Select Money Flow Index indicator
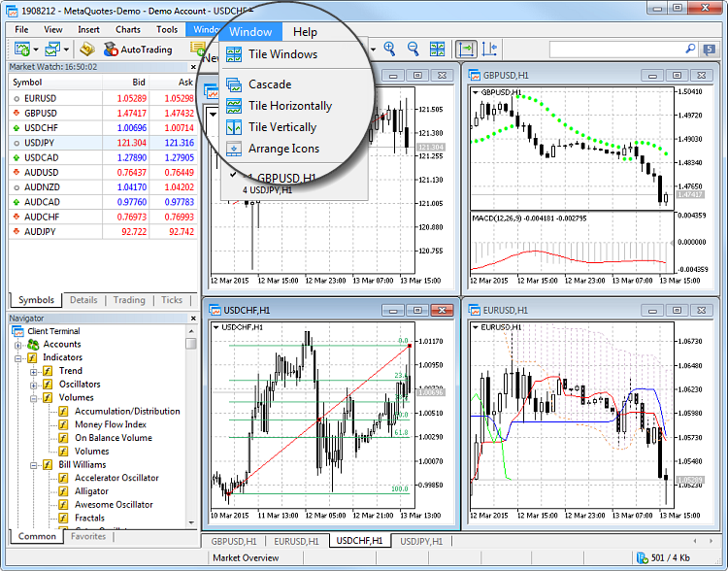 coord(111,424)
